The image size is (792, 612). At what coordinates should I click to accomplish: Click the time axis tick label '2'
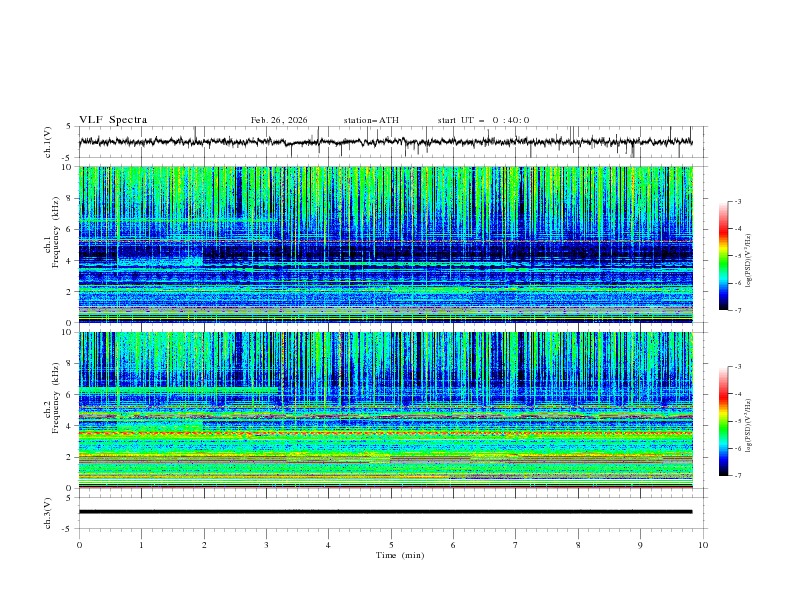pos(204,545)
